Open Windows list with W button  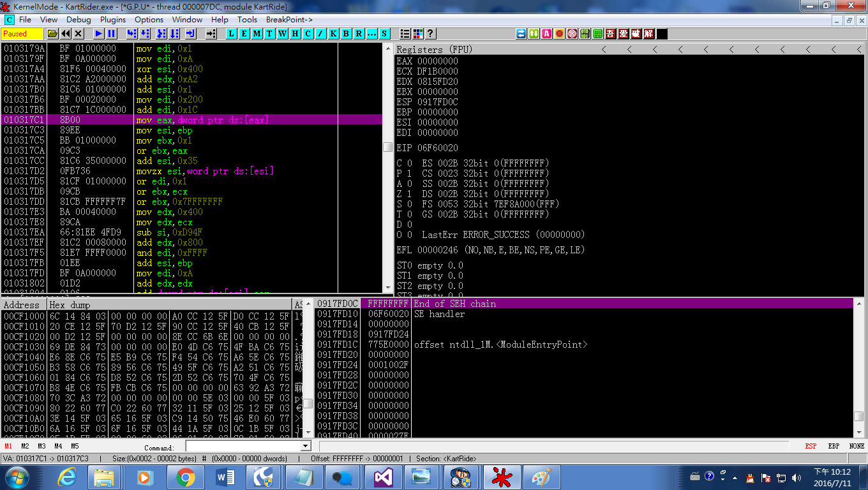point(282,34)
